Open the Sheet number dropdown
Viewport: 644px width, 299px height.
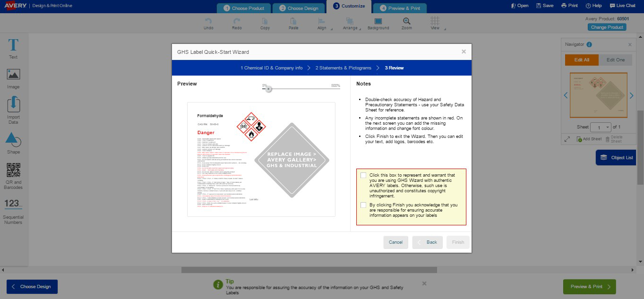click(x=601, y=128)
